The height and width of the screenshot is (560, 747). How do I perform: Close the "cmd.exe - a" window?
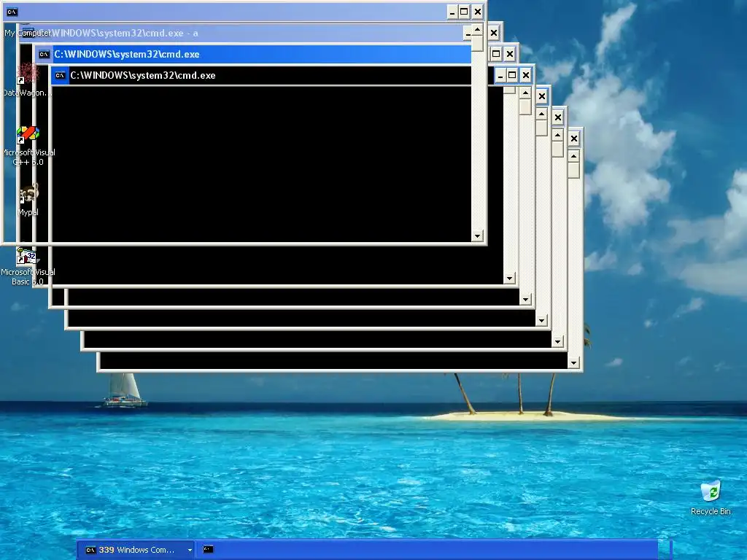pyautogui.click(x=494, y=33)
